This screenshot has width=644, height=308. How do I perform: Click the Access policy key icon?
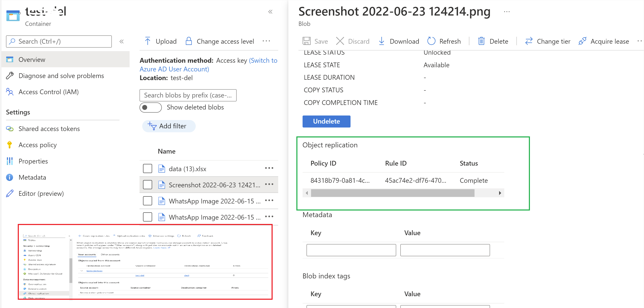[10, 145]
